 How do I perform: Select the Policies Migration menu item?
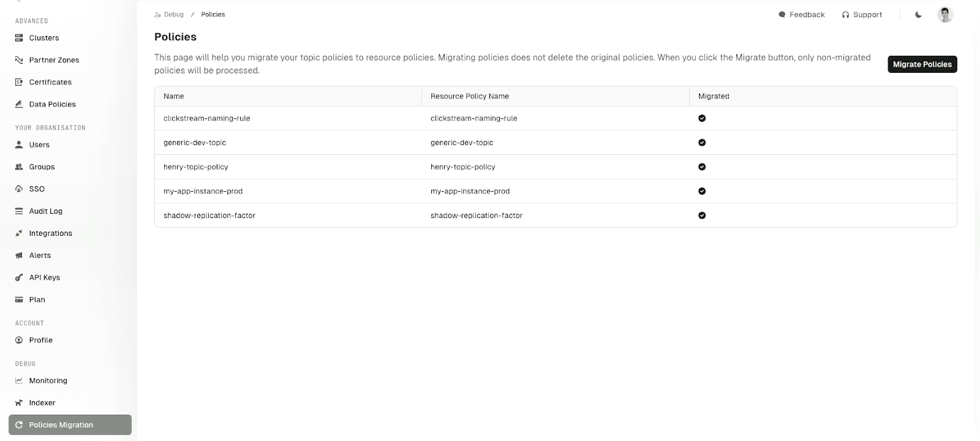click(70, 425)
